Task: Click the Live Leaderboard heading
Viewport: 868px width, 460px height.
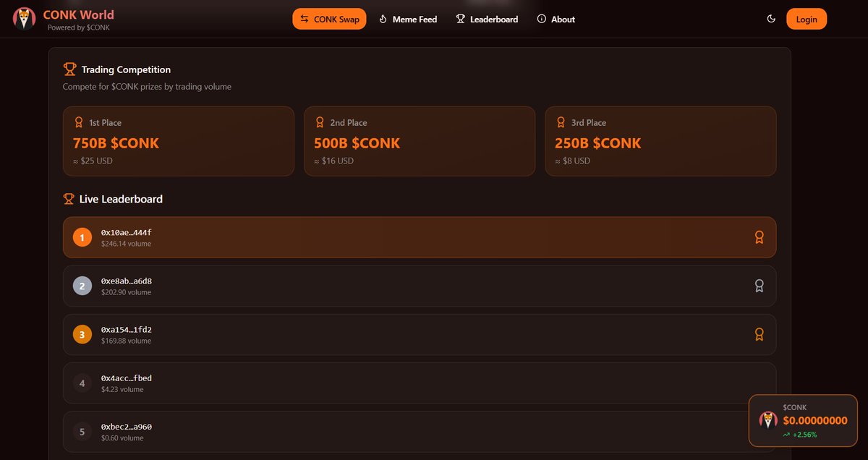Action: (x=121, y=199)
